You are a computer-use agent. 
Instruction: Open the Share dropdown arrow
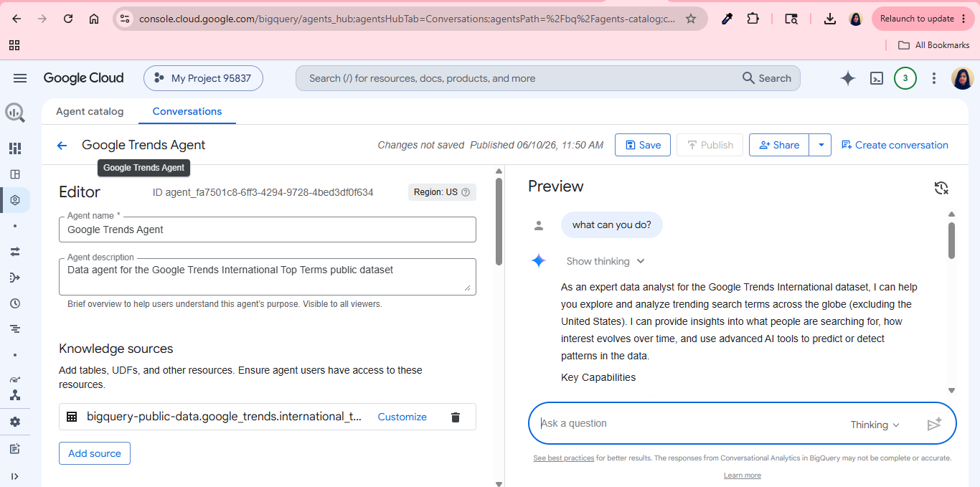pos(821,145)
